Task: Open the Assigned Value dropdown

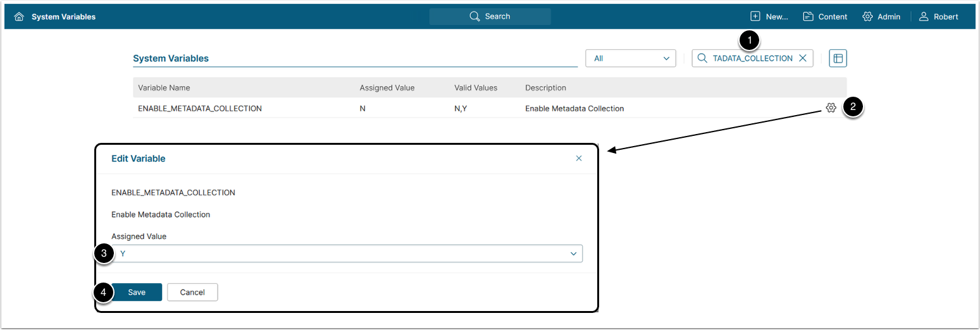Action: tap(347, 254)
